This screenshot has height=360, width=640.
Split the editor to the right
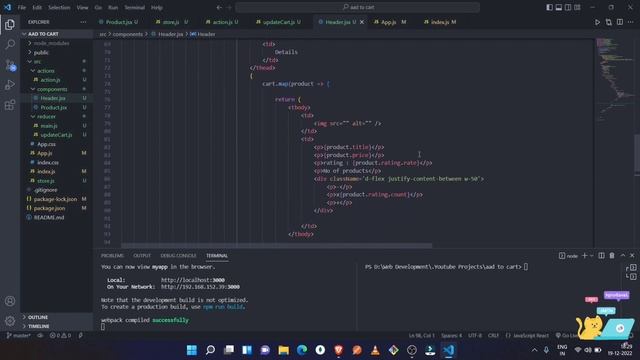[x=620, y=22]
